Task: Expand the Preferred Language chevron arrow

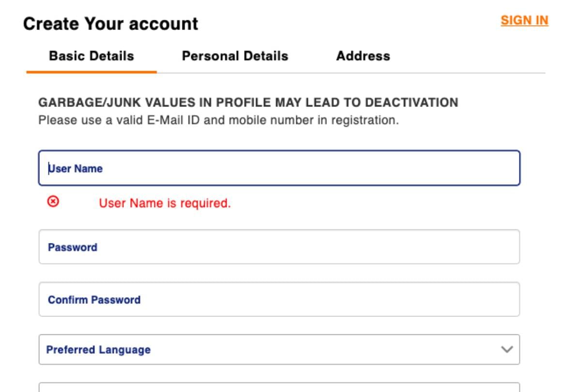Action: coord(507,349)
